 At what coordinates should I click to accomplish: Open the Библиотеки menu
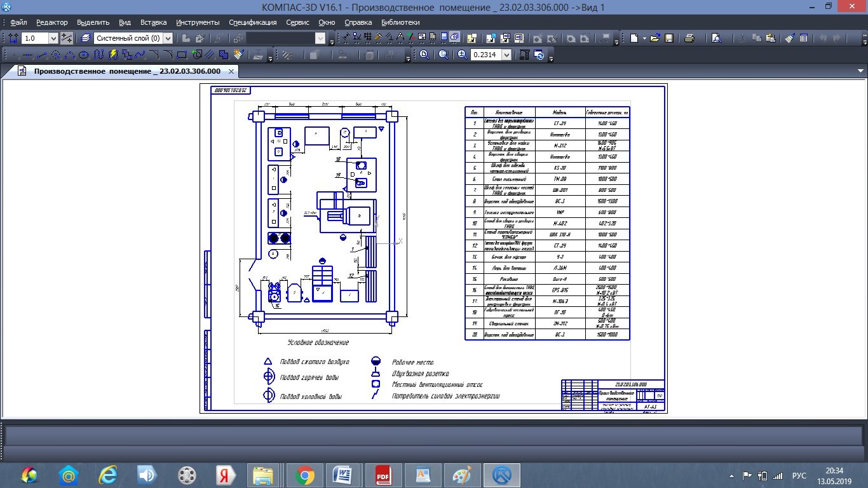(400, 22)
